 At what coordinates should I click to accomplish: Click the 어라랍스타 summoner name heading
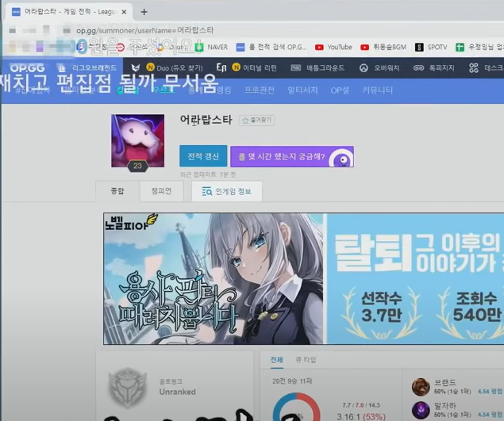[x=206, y=120]
